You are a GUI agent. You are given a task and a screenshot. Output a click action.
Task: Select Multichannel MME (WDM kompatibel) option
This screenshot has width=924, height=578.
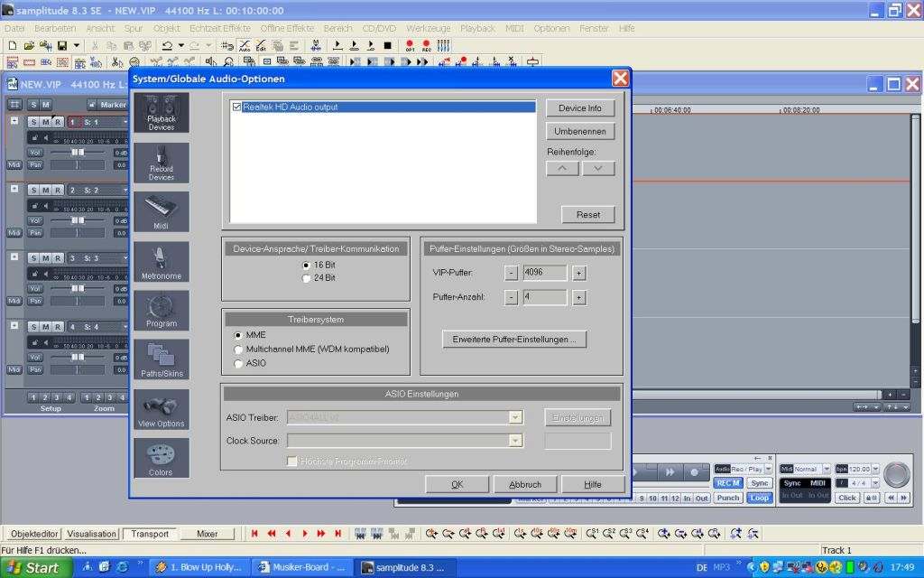tap(238, 350)
